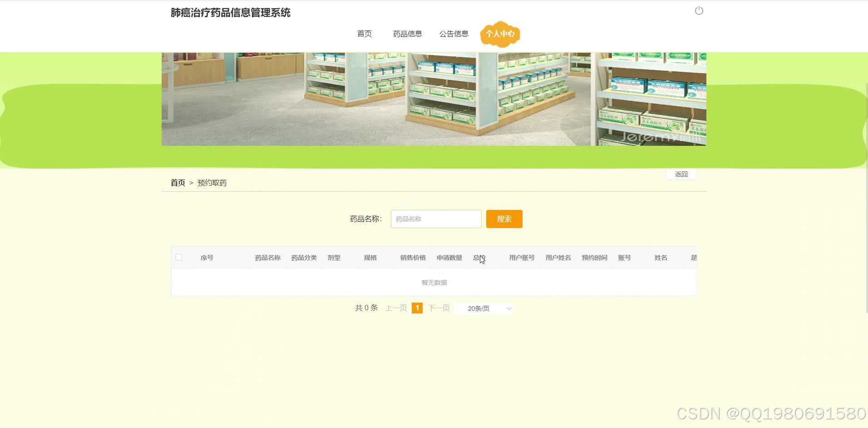
Task: Toggle the select-all checkbox in table header
Action: [x=179, y=257]
